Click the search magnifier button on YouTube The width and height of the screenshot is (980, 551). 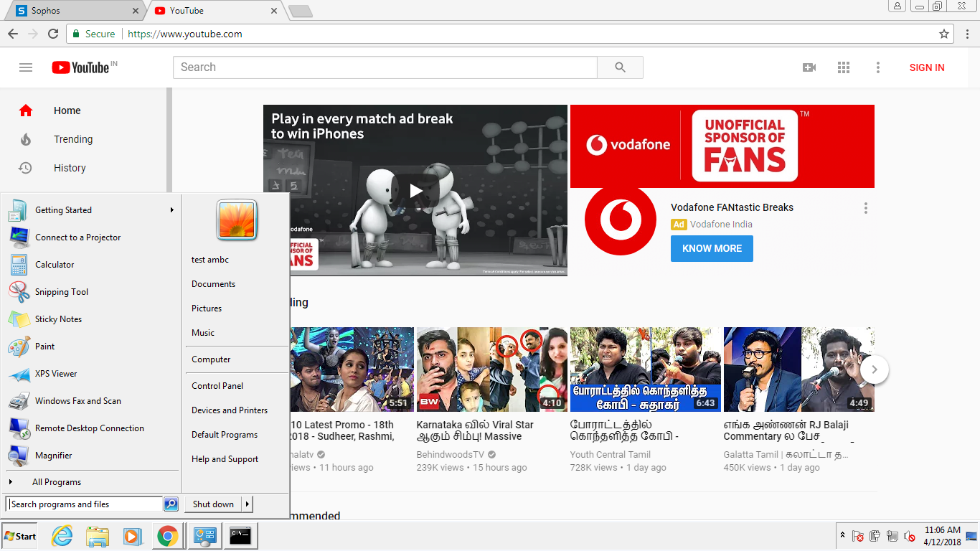621,67
